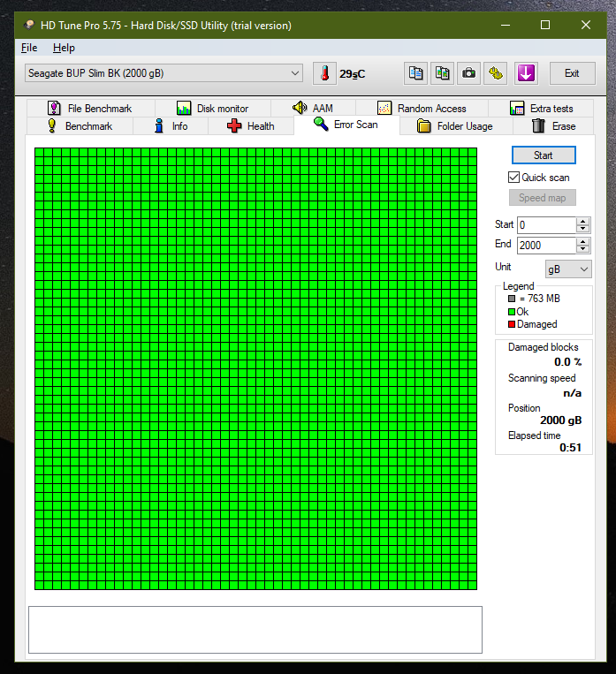This screenshot has height=674, width=616.
Task: Go to the Erase tab
Action: pyautogui.click(x=553, y=126)
